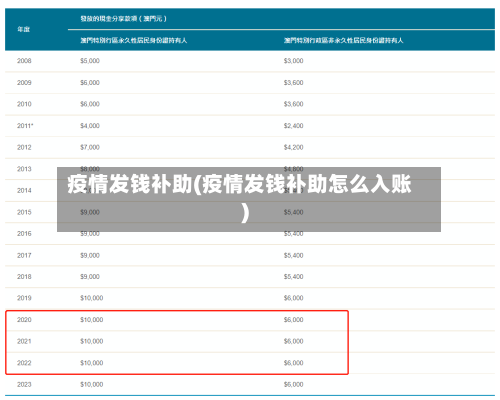
Task: Click the year 2019 cell
Action: (x=24, y=298)
